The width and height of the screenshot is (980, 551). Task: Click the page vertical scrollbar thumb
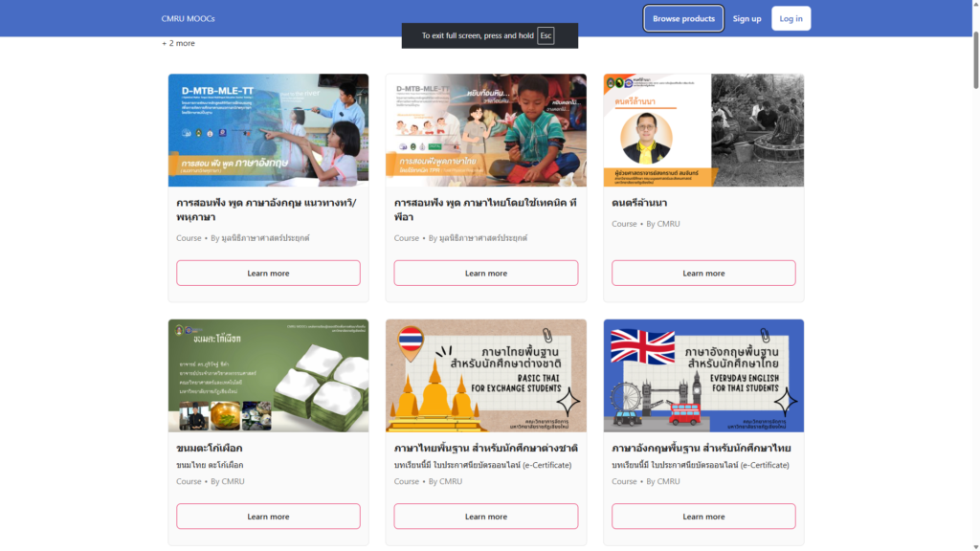tap(975, 59)
